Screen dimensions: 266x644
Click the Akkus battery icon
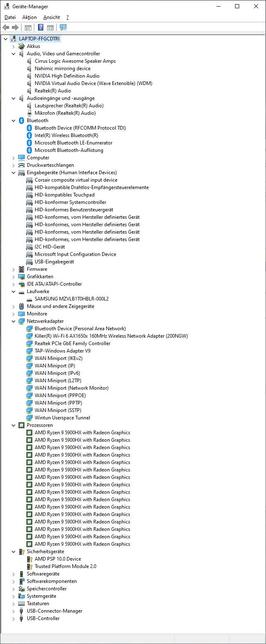point(21,46)
